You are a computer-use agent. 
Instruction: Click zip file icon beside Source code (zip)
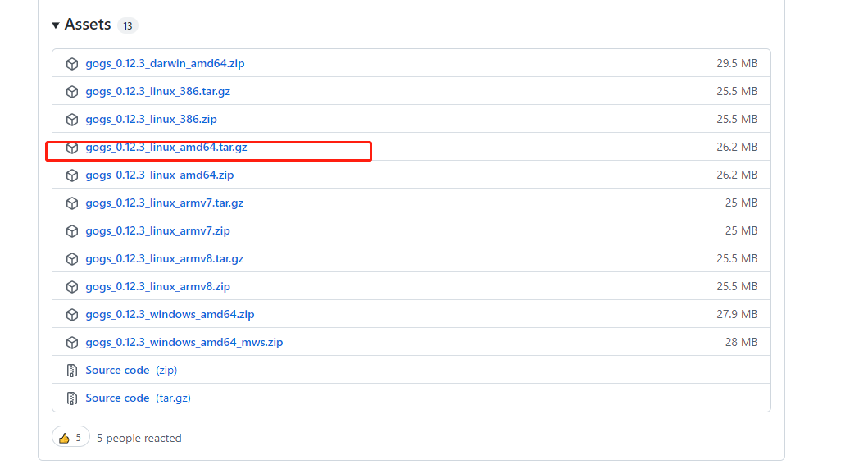(x=72, y=371)
